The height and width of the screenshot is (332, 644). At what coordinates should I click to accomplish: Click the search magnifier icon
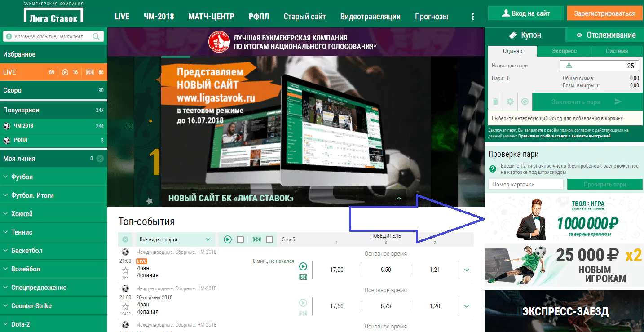96,36
